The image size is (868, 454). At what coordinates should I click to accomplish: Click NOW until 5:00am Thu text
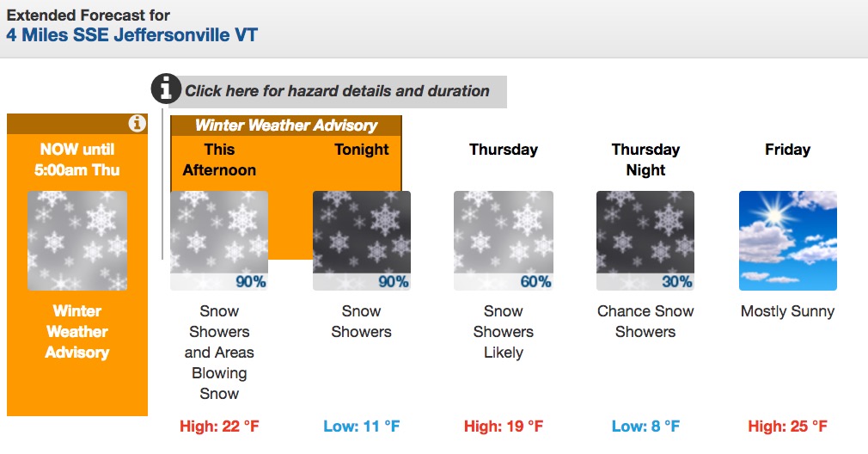click(77, 159)
